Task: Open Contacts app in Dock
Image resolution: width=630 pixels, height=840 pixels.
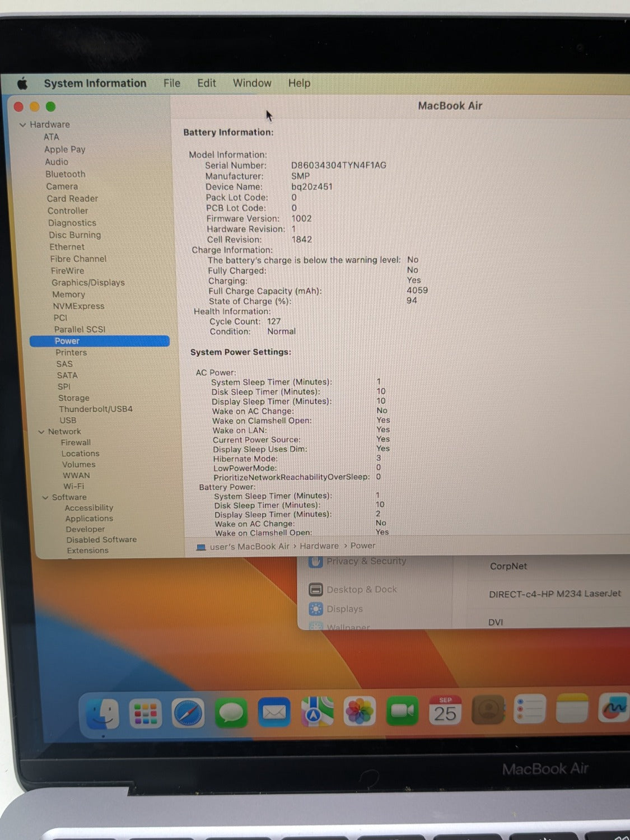Action: click(488, 710)
